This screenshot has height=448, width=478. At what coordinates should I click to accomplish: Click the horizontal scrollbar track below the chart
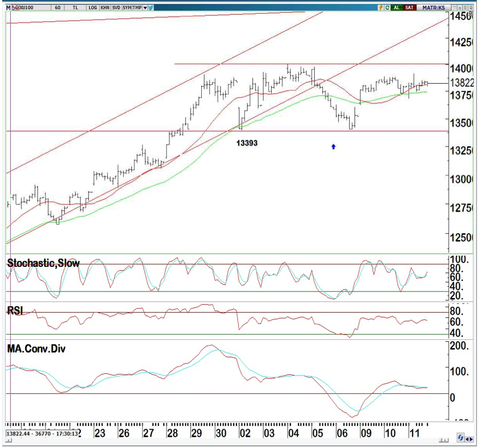coord(255,439)
